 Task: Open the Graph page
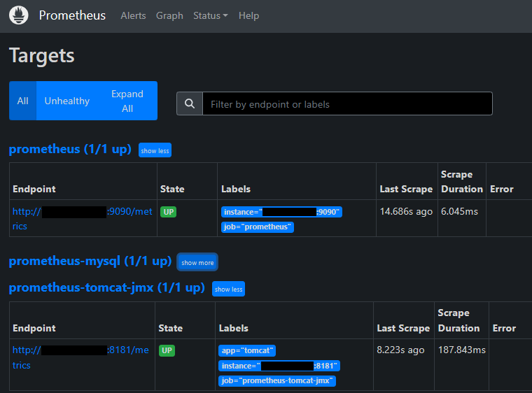169,15
